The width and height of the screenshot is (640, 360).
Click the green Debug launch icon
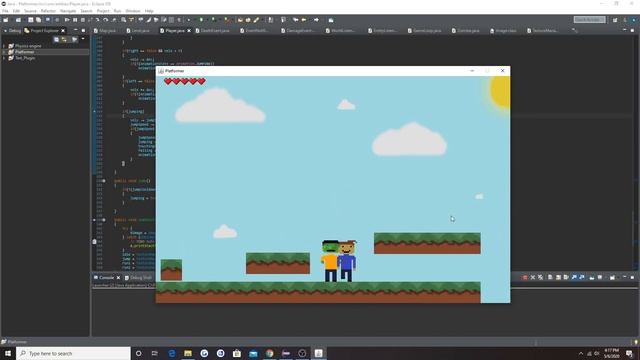click(201, 20)
